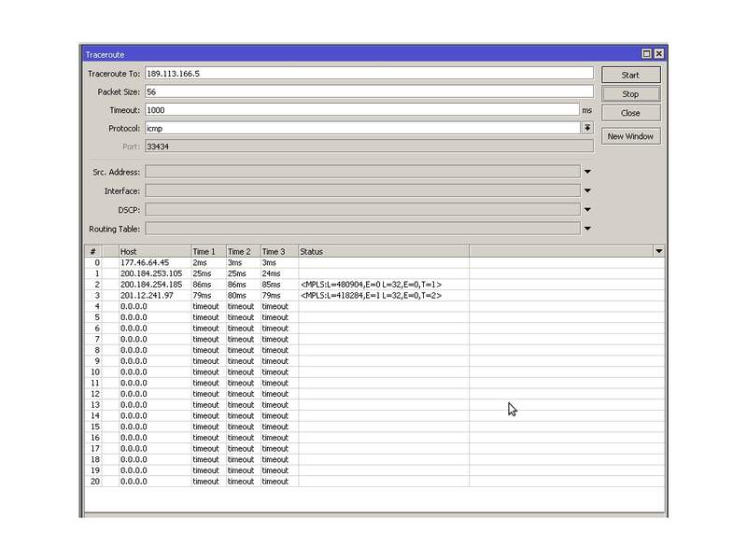Click the DSCP empty field

[362, 209]
